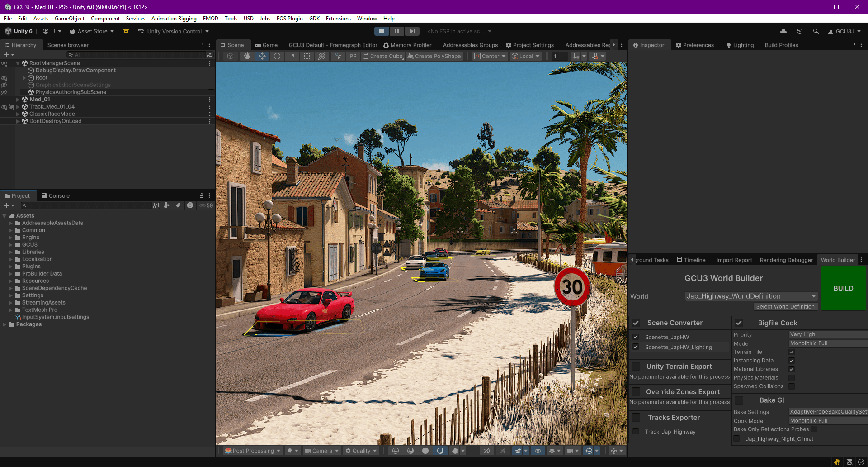Click the Step frame button
The image size is (868, 467).
[412, 31]
